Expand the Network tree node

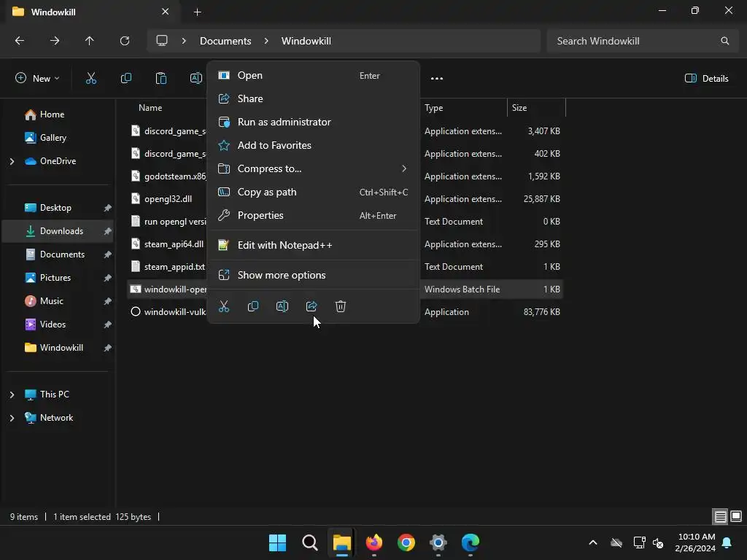[x=12, y=418]
